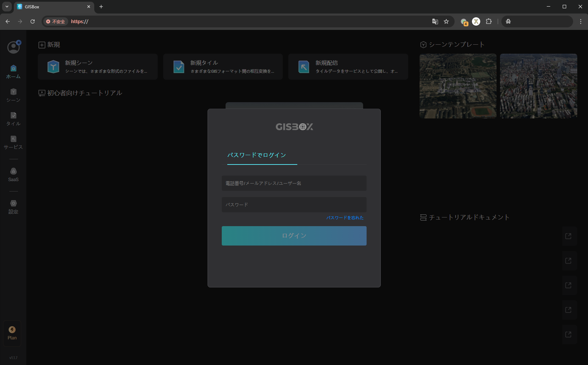The width and height of the screenshot is (588, 365).
Task: Open the extension with badge 4
Action: (464, 22)
